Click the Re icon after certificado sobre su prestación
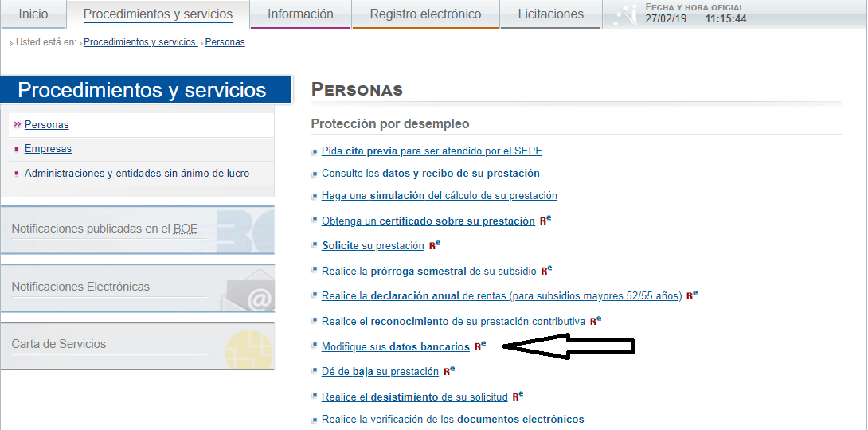Viewport: 868px width, 430px height. pyautogui.click(x=545, y=221)
